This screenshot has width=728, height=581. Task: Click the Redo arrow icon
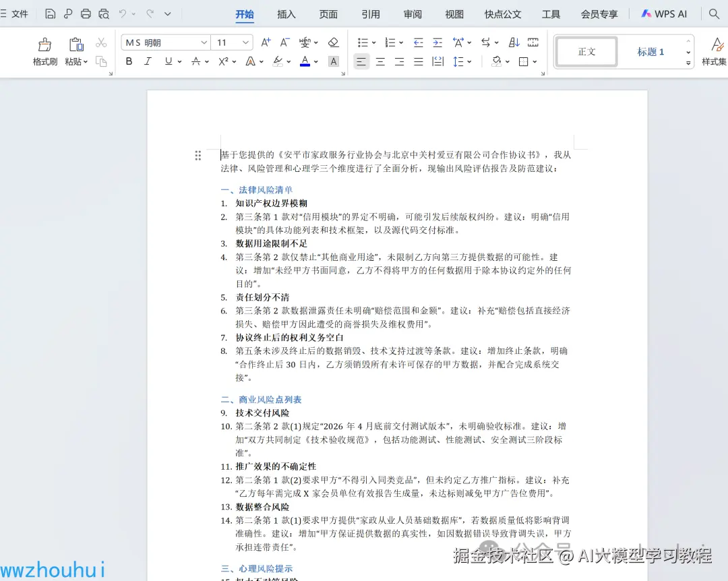coord(150,14)
